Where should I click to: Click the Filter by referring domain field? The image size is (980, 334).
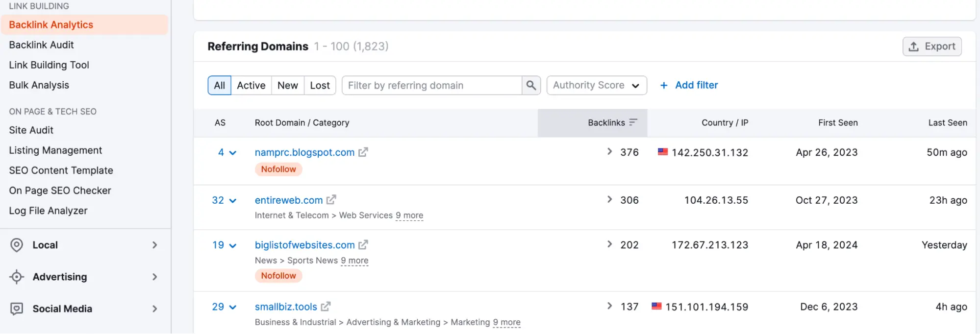432,85
